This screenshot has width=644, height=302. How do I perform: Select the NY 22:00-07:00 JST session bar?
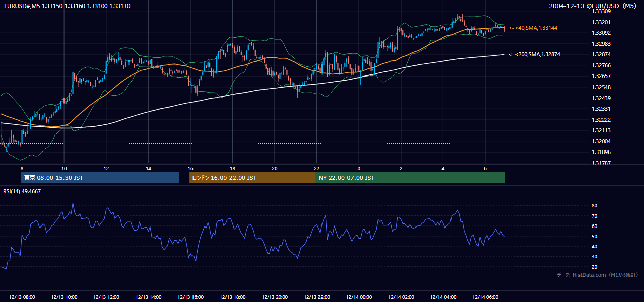point(411,178)
